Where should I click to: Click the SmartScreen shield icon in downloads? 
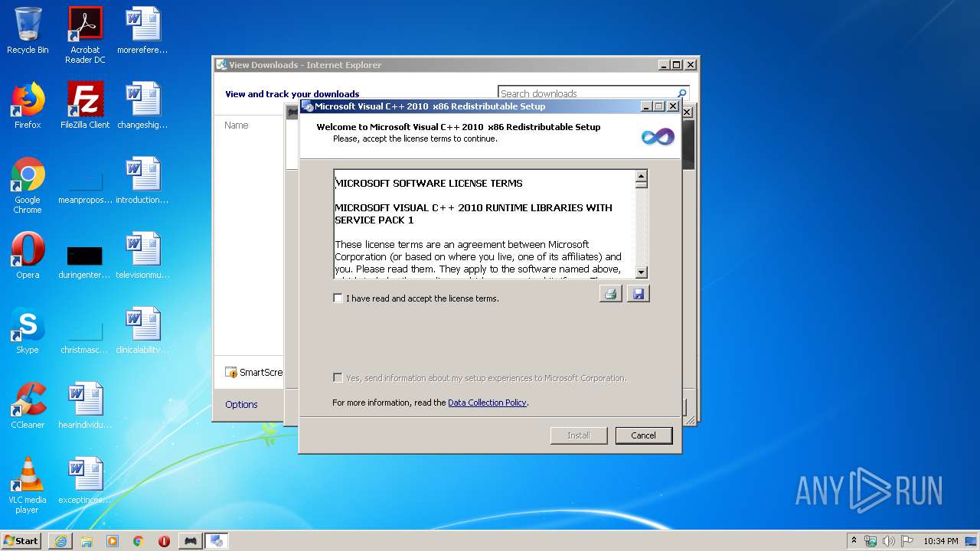231,373
